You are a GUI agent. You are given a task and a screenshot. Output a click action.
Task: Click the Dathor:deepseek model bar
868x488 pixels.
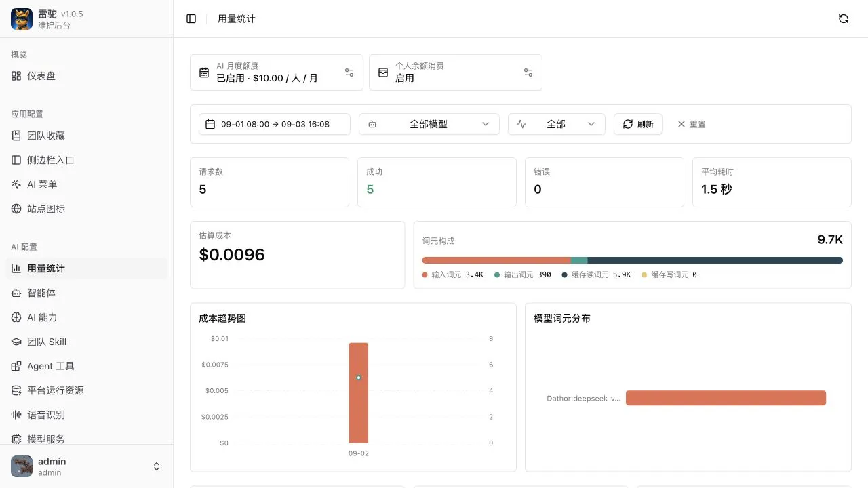pos(726,399)
